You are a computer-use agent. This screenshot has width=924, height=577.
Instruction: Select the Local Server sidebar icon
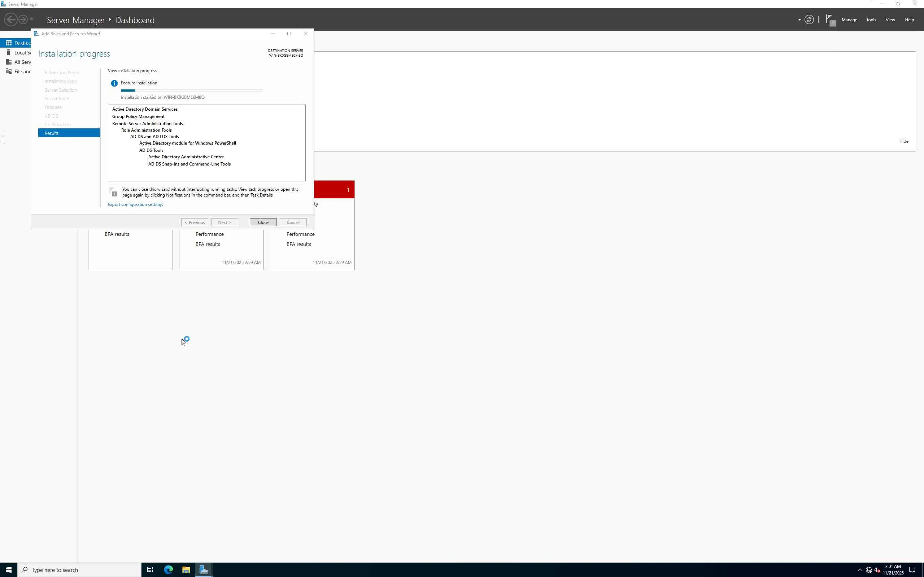pyautogui.click(x=8, y=53)
